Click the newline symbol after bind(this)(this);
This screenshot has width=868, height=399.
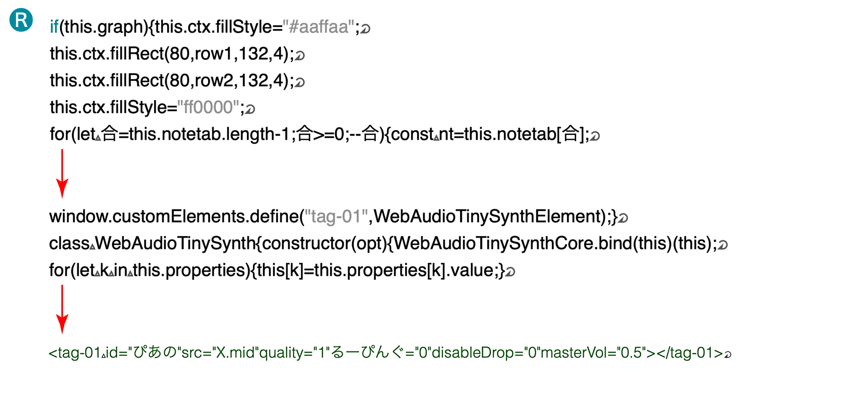coord(722,245)
